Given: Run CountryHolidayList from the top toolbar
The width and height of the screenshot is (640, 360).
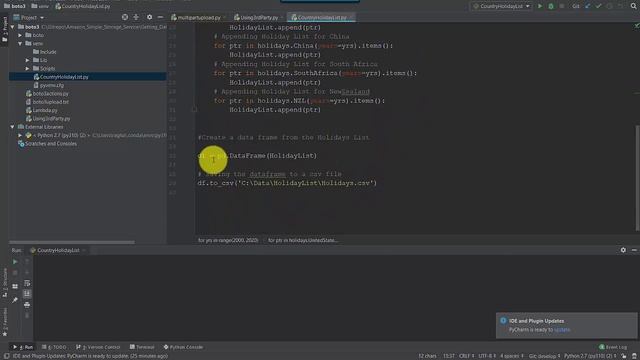Looking at the screenshot, I should 540,6.
